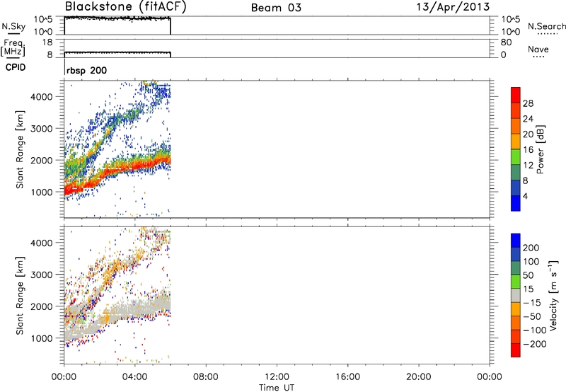
Task: Click the gray segment of velocity colorbar
Action: (516, 295)
